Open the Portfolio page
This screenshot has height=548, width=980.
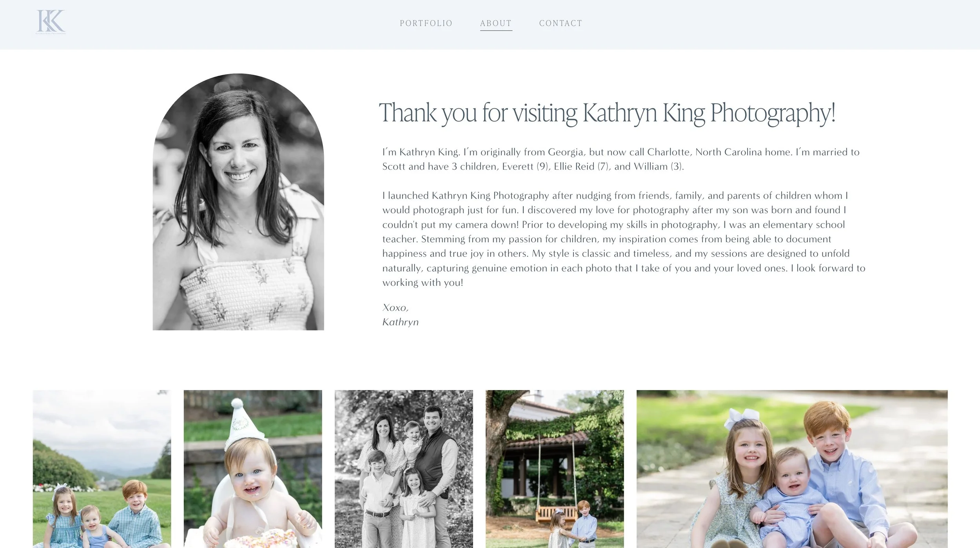[x=426, y=24]
